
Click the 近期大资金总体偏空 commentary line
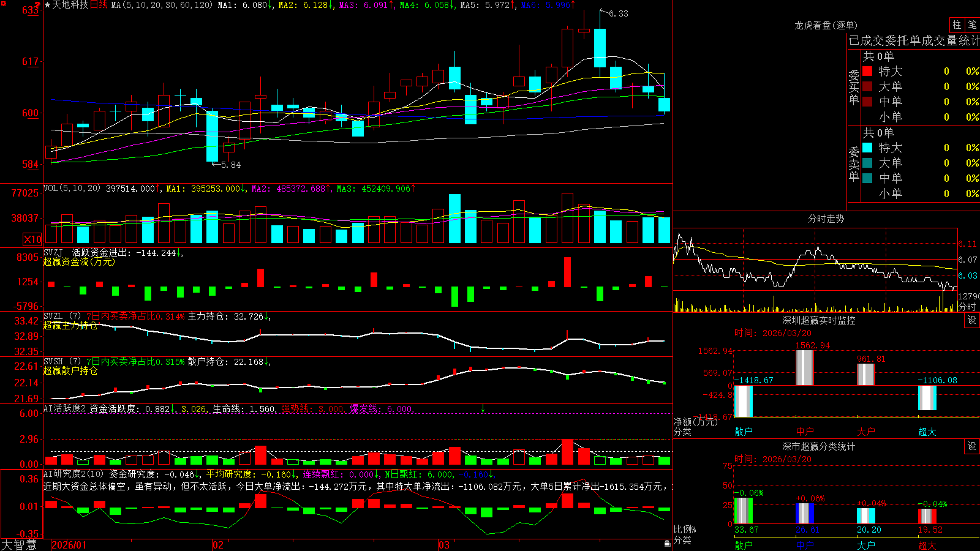[x=357, y=486]
